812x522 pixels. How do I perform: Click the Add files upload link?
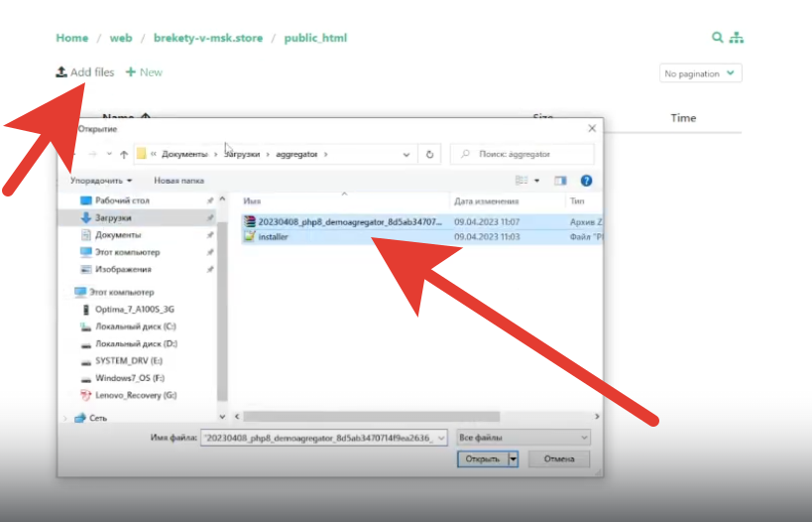85,72
